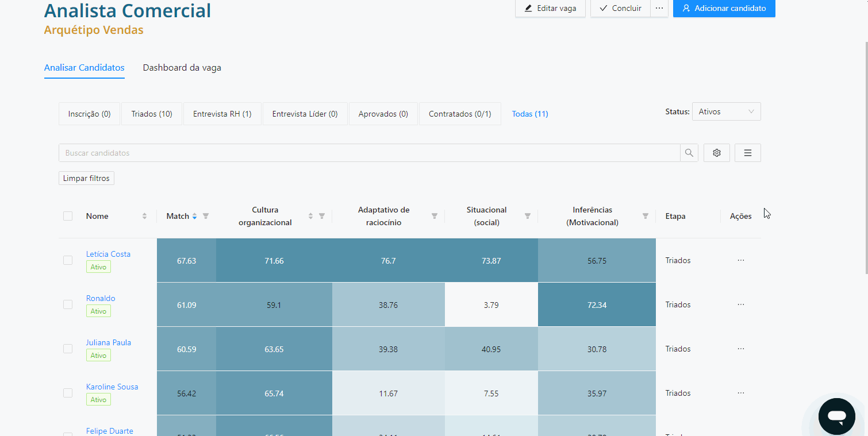The height and width of the screenshot is (436, 868).
Task: Expand more options next to Concluir
Action: click(659, 8)
